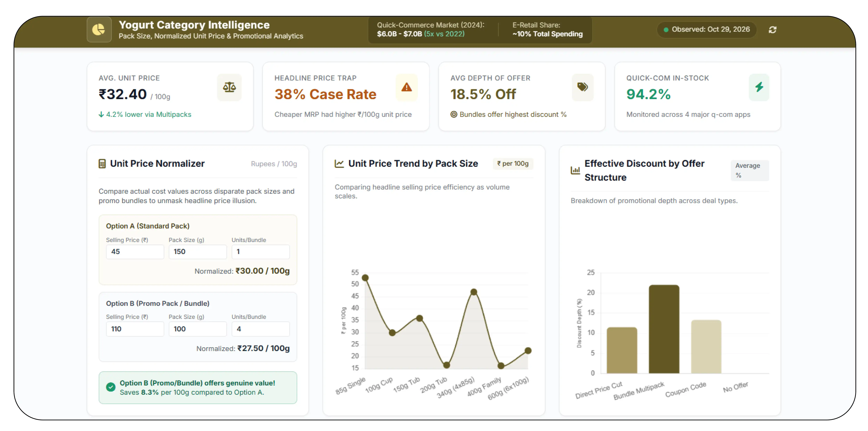This screenshot has width=868, height=431.
Task: Click the lightning bolt icon
Action: point(759,87)
